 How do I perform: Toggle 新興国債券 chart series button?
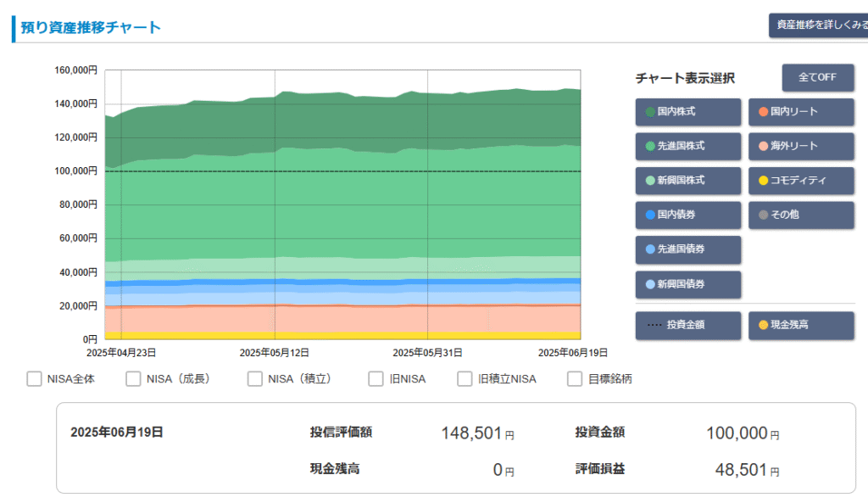pos(687,285)
